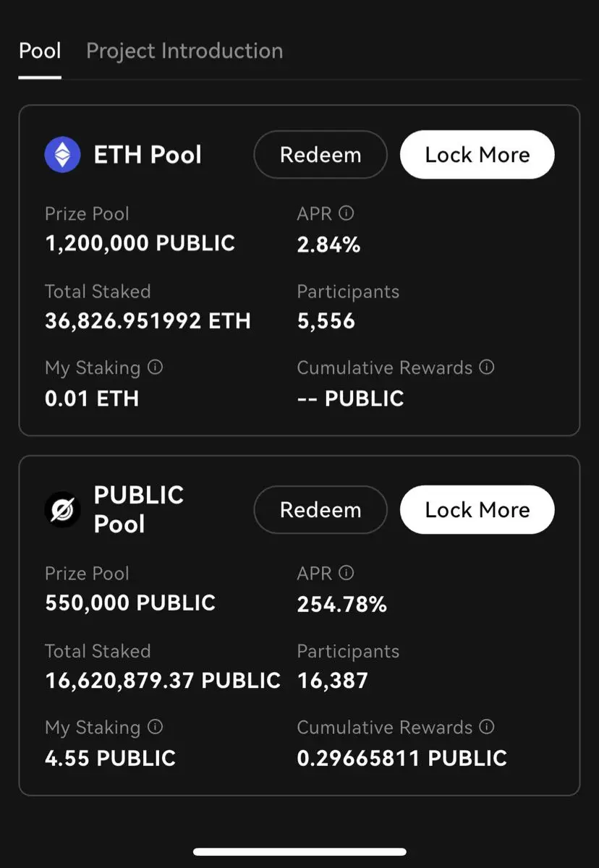Open PUBLIC Pool APR info icon
Viewport: 599px width, 868px height.
347,573
